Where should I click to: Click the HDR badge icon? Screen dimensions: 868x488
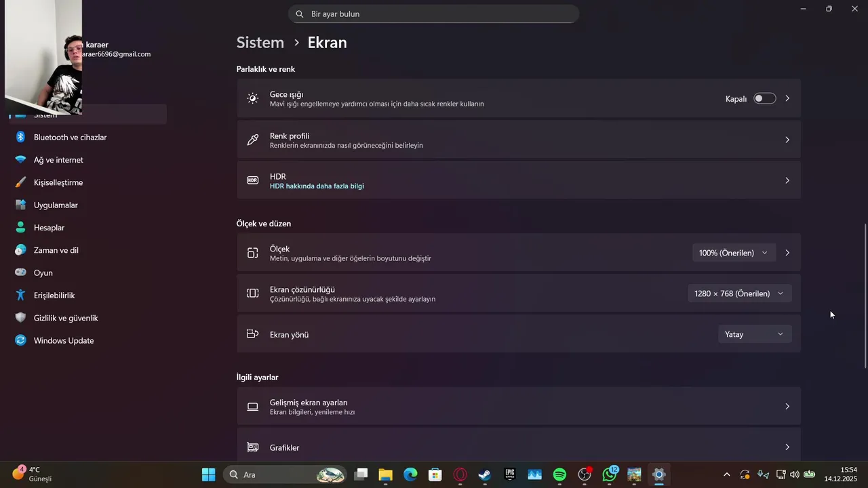click(252, 180)
